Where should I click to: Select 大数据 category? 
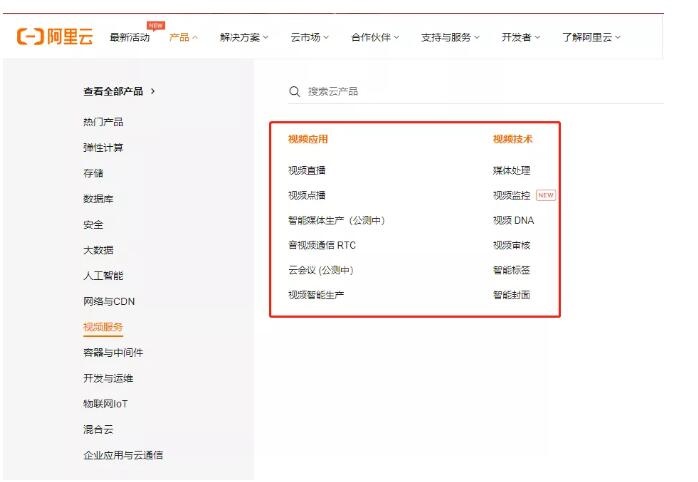coord(98,250)
